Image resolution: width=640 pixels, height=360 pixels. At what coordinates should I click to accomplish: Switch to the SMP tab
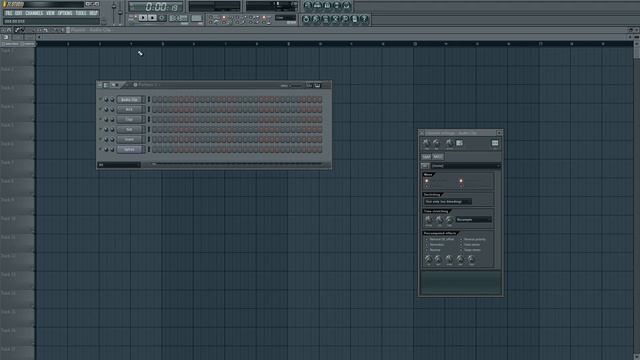point(426,157)
